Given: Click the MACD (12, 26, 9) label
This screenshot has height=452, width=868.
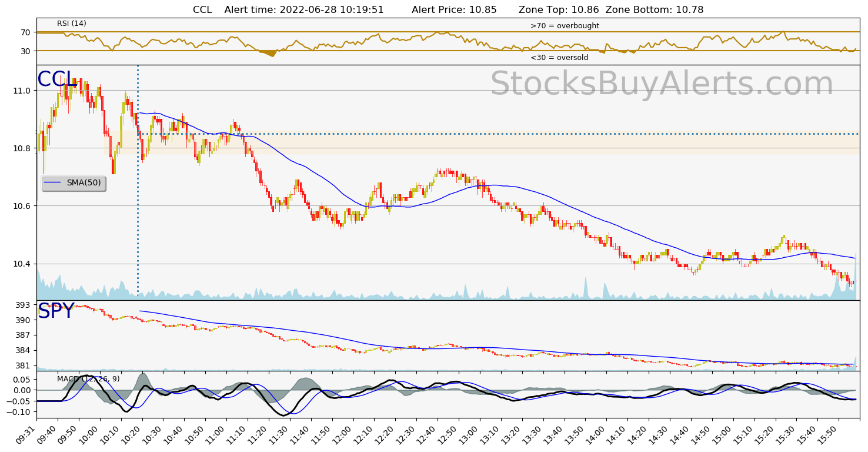Looking at the screenshot, I should [88, 378].
